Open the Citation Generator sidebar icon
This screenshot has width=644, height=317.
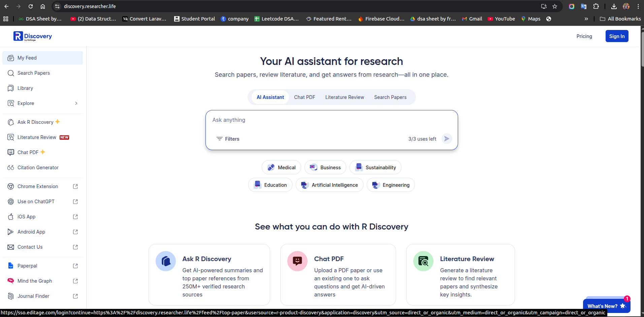click(x=11, y=168)
